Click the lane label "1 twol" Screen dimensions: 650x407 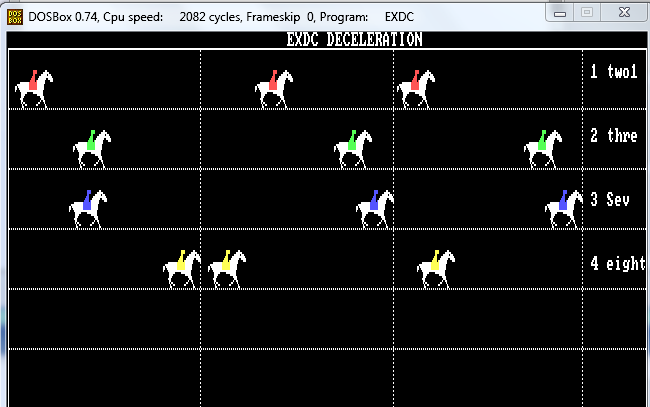point(614,72)
